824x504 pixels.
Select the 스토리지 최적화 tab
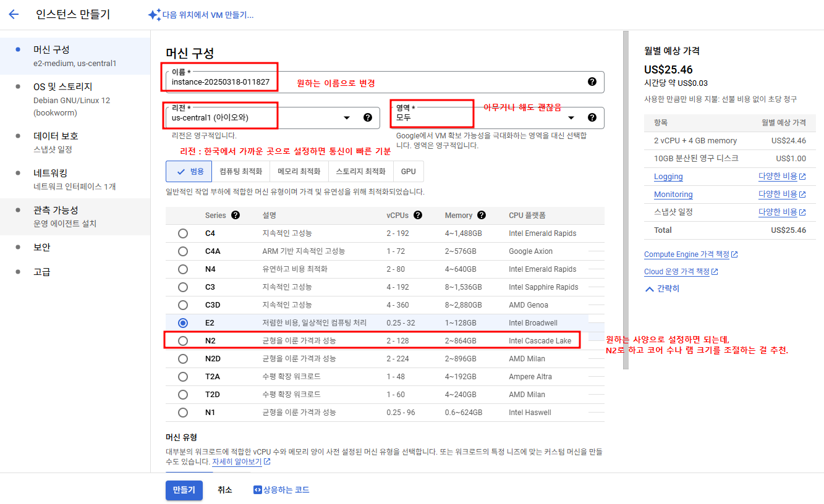coord(361,171)
